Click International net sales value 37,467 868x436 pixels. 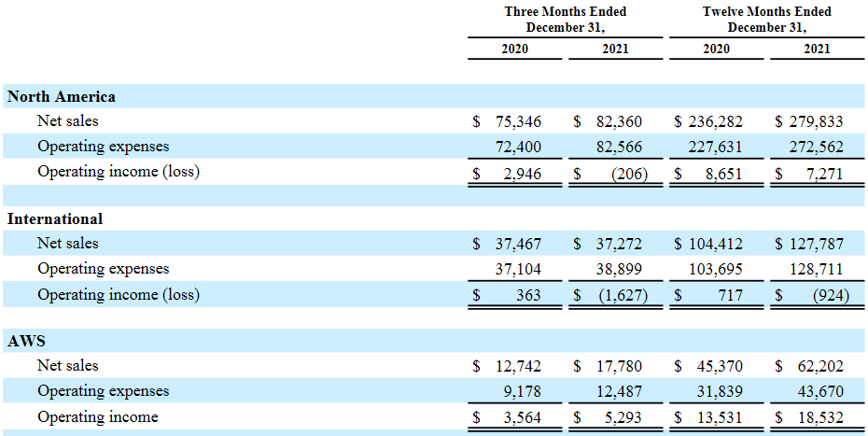519,244
